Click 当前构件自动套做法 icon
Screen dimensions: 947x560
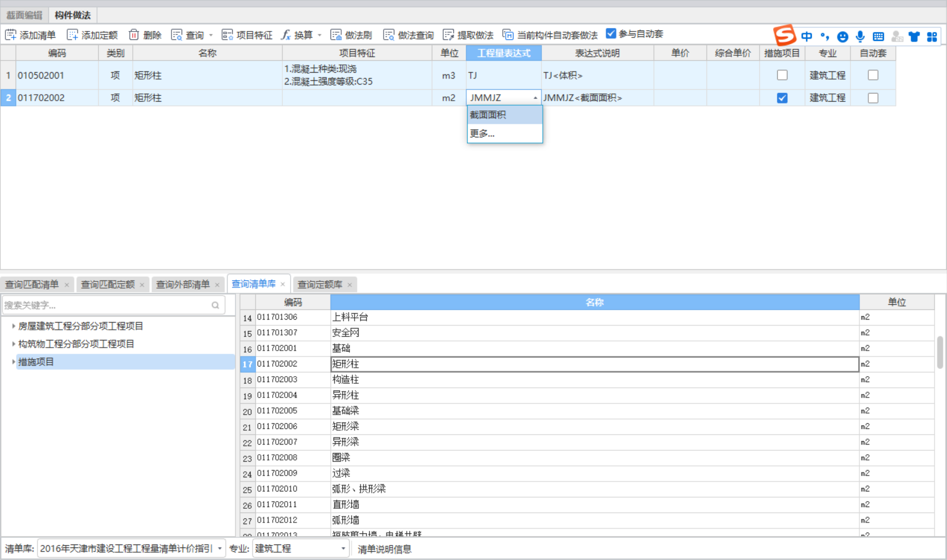[x=508, y=35]
